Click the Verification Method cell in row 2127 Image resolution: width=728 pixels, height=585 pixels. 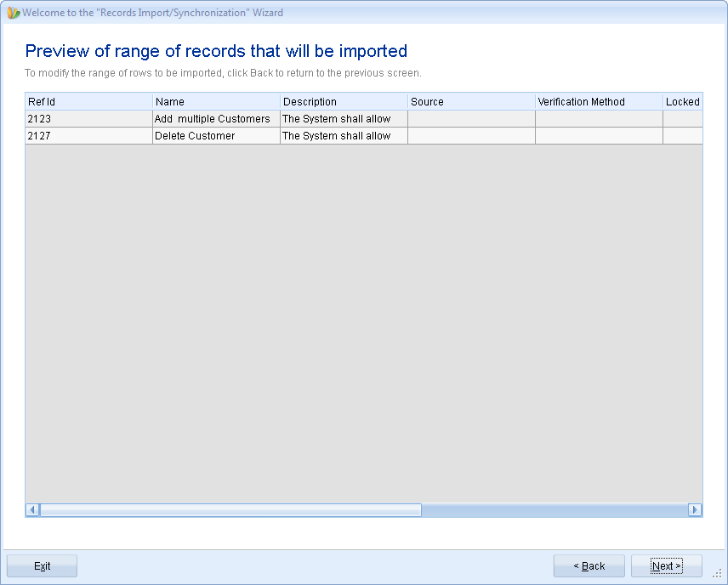[x=599, y=135]
